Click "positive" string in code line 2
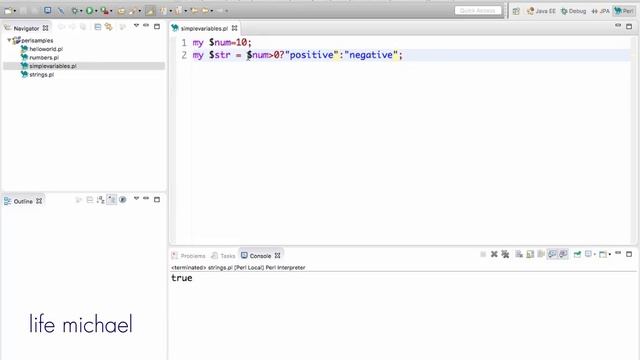Image resolution: width=640 pixels, height=360 pixels. [x=311, y=55]
